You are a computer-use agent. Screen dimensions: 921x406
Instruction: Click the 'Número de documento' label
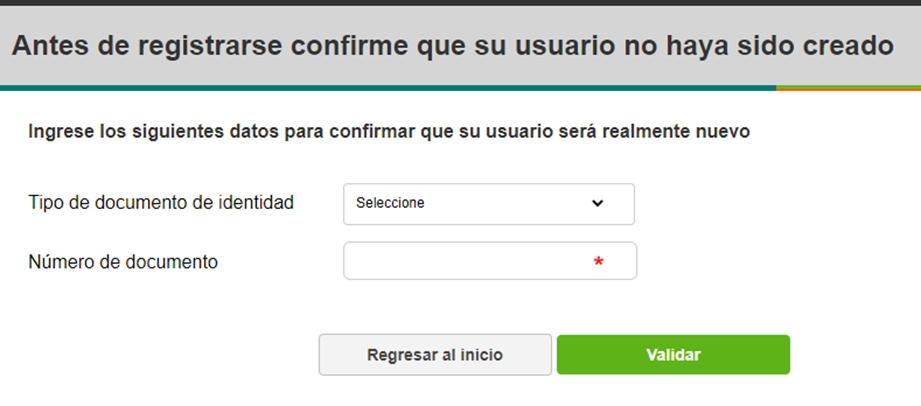tap(123, 262)
